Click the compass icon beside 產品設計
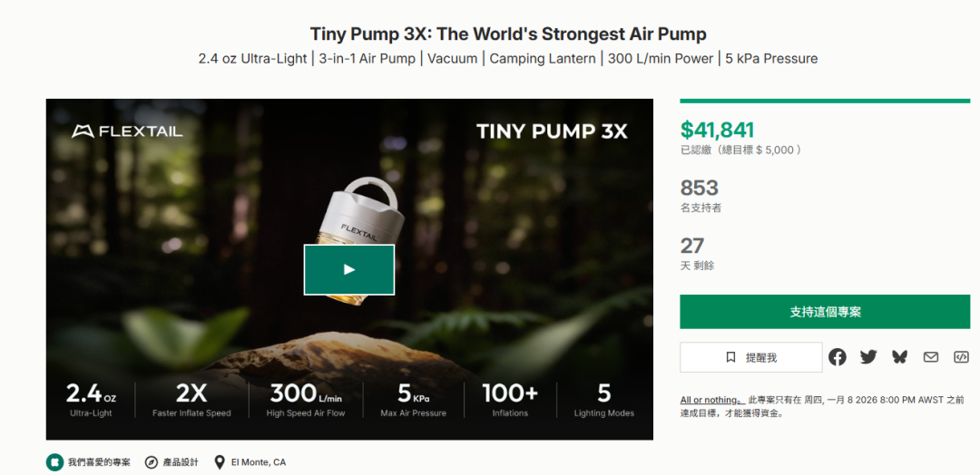980x475 pixels. click(152, 462)
